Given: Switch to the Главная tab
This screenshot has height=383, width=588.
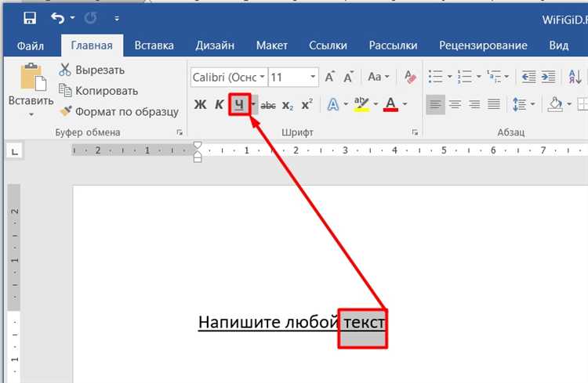Looking at the screenshot, I should (x=92, y=45).
